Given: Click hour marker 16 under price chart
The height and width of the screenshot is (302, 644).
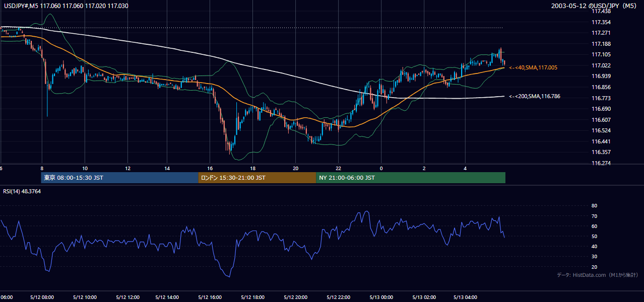Looking at the screenshot, I should [x=210, y=168].
